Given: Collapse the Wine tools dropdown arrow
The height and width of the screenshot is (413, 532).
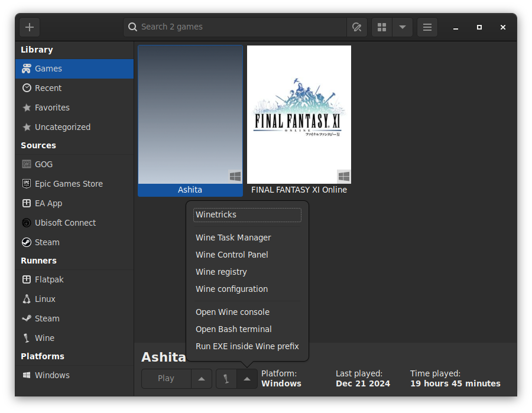Looking at the screenshot, I should click(248, 379).
